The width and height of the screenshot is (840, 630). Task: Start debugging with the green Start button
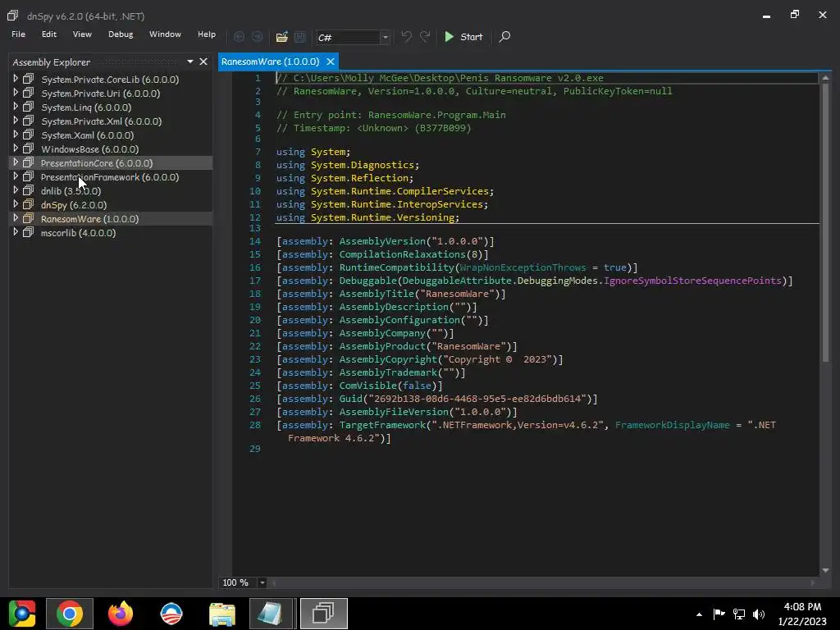click(x=463, y=36)
